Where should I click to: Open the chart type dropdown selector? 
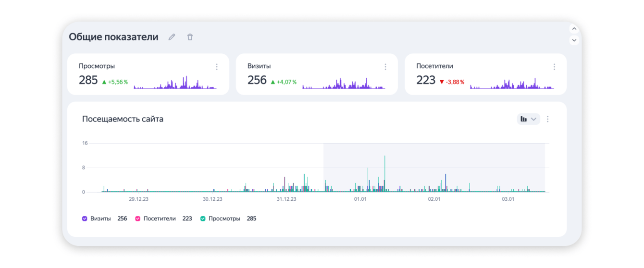tap(528, 119)
